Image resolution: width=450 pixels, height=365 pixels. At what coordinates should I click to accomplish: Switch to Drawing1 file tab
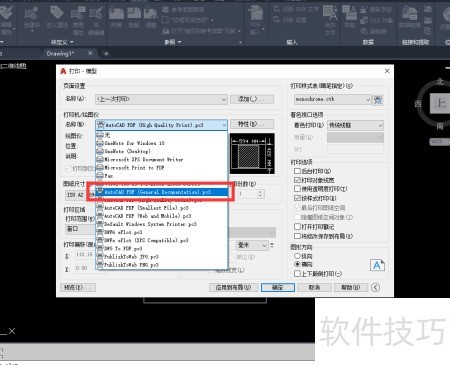(61, 53)
